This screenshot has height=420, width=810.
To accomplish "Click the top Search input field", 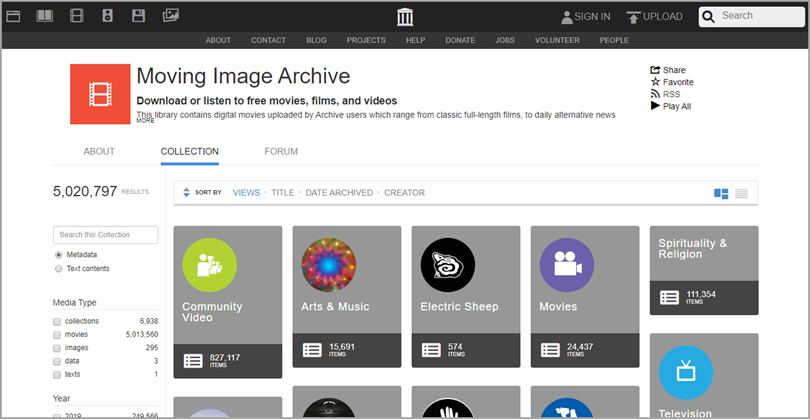I will [x=752, y=17].
